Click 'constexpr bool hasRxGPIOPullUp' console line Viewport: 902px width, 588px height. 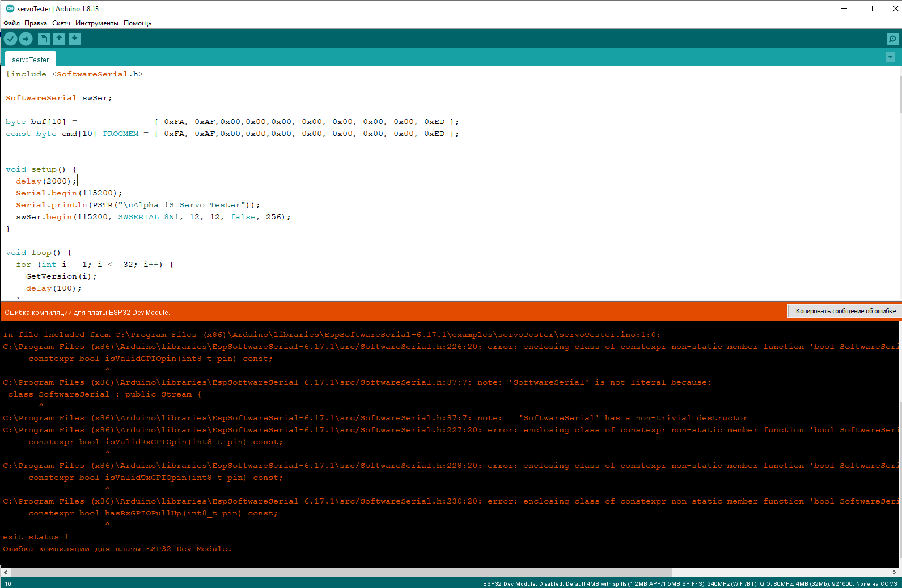[x=153, y=513]
